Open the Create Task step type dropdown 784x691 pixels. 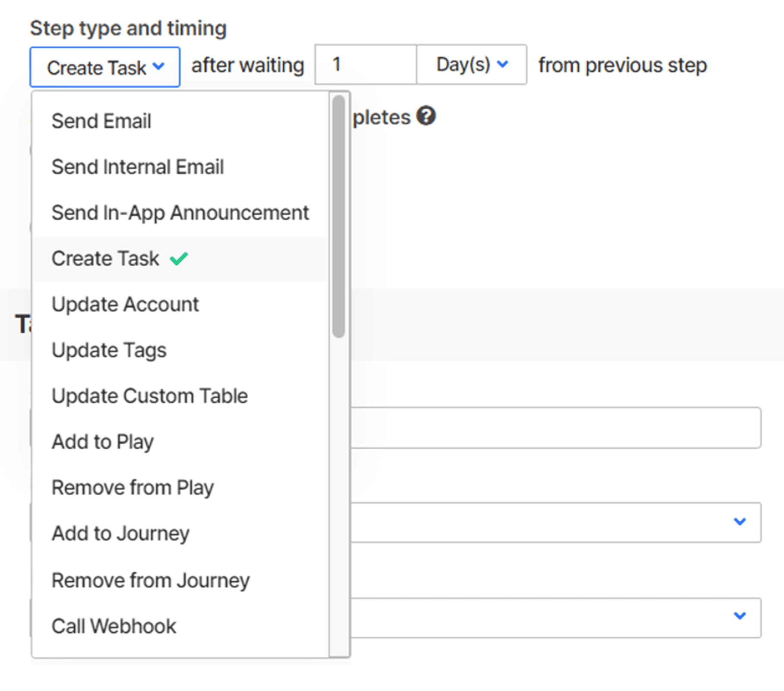pos(105,67)
